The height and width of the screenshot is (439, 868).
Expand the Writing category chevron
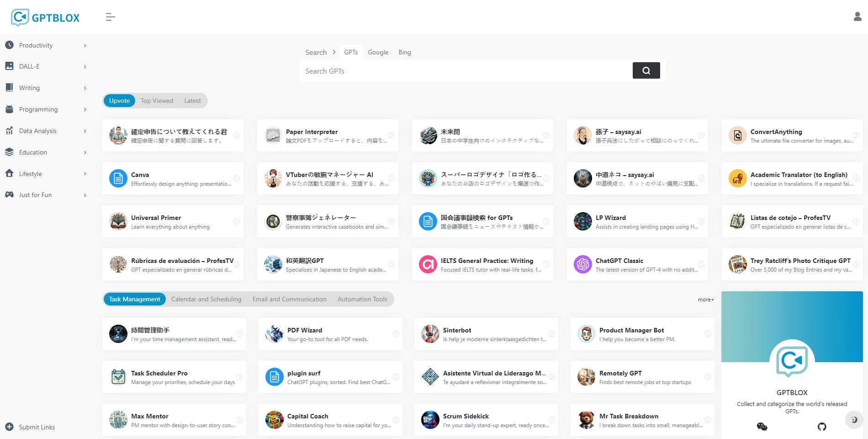click(x=85, y=88)
